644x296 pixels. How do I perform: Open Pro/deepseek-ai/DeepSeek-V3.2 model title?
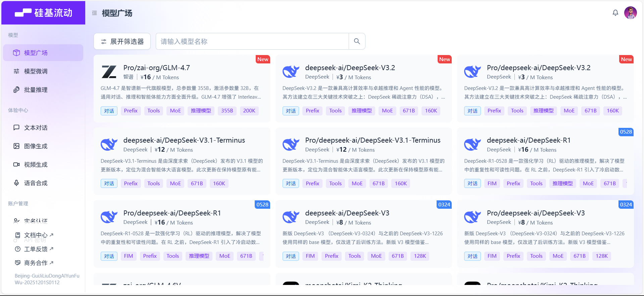coord(539,68)
